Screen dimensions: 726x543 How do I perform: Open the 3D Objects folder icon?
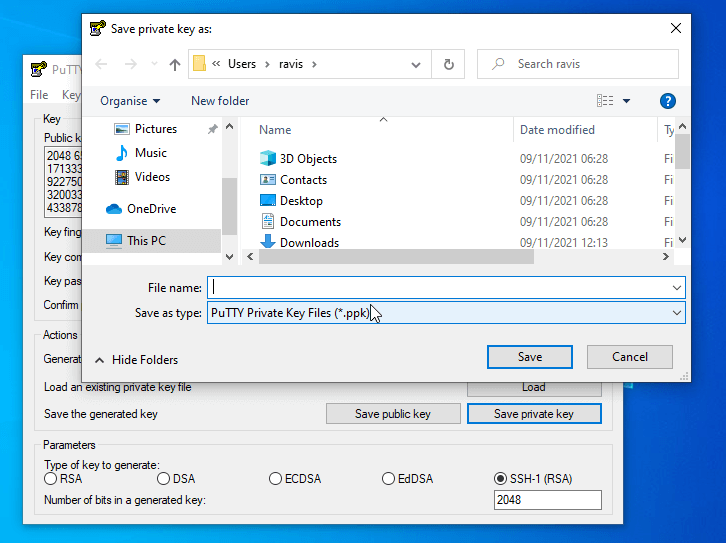coord(268,158)
